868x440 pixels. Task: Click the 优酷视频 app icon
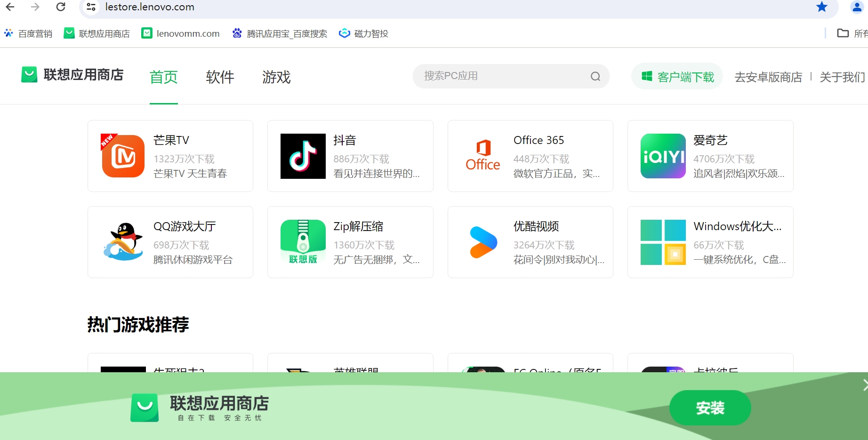click(x=483, y=242)
